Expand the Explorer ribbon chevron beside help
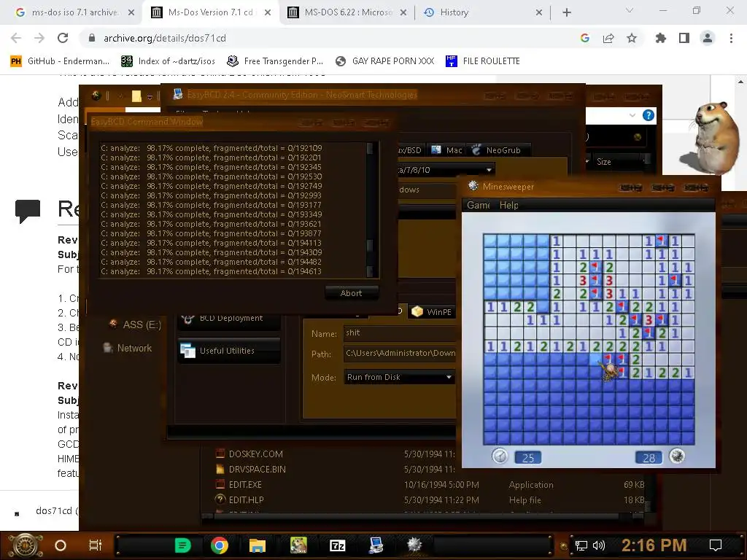 coord(632,115)
